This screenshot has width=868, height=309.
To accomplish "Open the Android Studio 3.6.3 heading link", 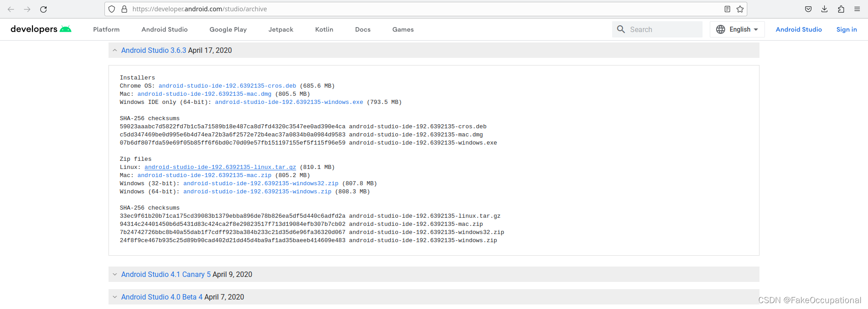I will click(x=154, y=51).
